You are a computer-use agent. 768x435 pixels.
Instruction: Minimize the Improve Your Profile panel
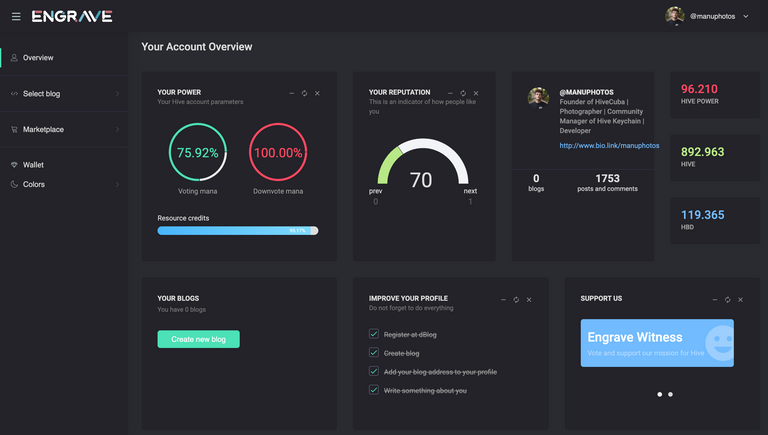point(503,299)
